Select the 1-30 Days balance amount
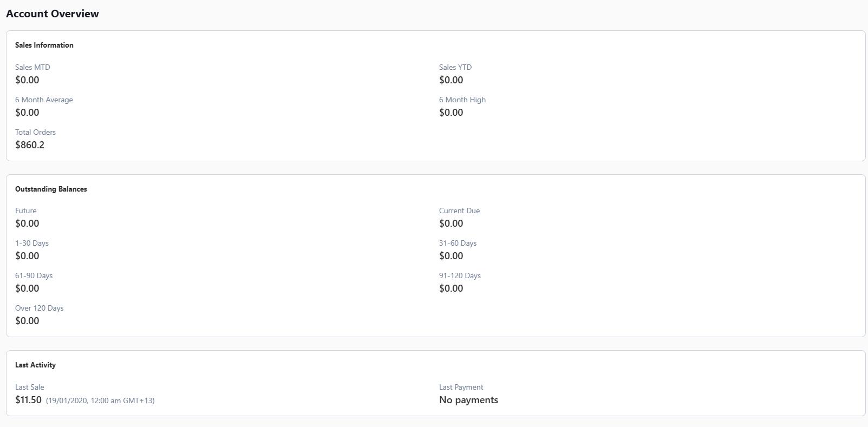 [27, 256]
